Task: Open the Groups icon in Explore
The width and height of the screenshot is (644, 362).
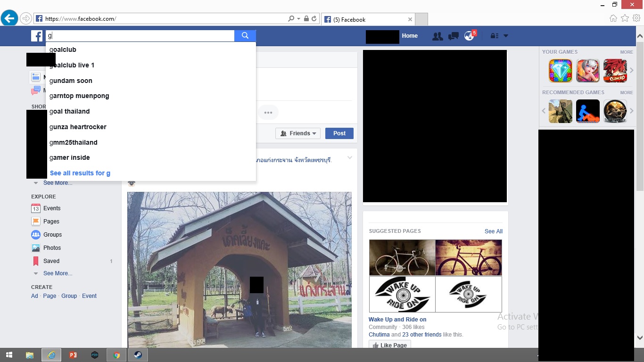Action: pyautogui.click(x=36, y=235)
